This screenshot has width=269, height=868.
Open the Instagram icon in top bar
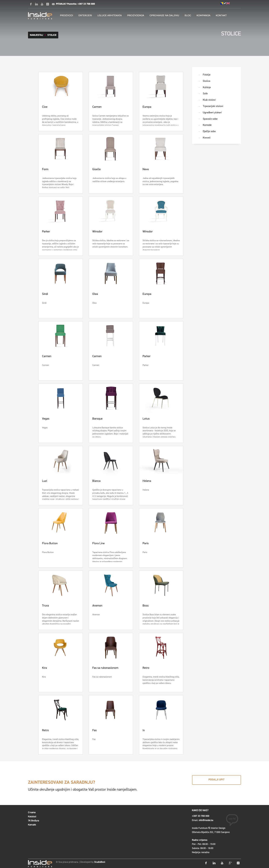point(48,4)
